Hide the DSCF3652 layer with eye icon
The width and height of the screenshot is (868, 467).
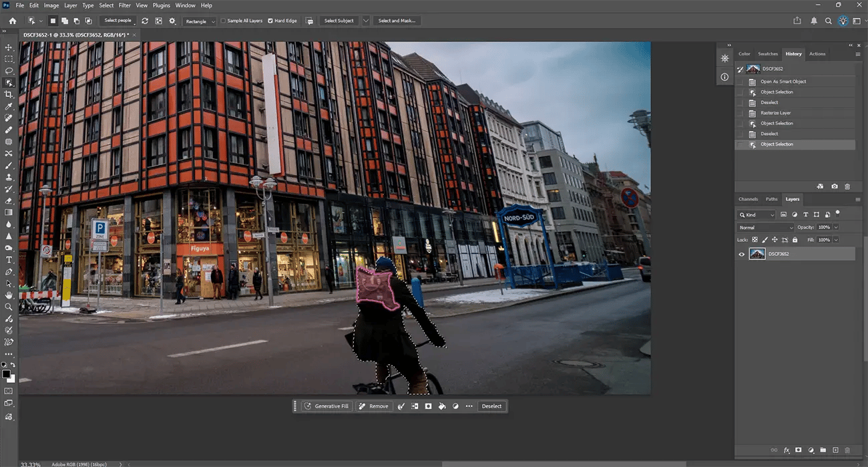click(x=741, y=254)
